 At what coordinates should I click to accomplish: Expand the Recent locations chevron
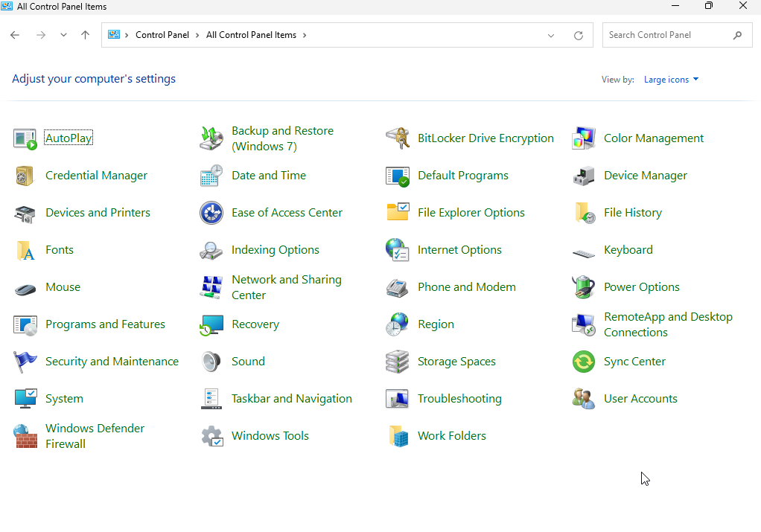tap(63, 35)
